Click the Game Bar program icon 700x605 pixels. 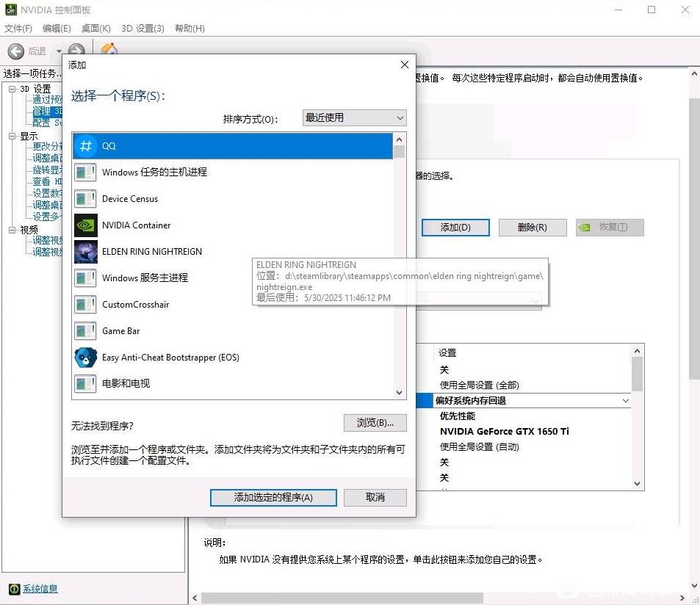click(x=85, y=331)
